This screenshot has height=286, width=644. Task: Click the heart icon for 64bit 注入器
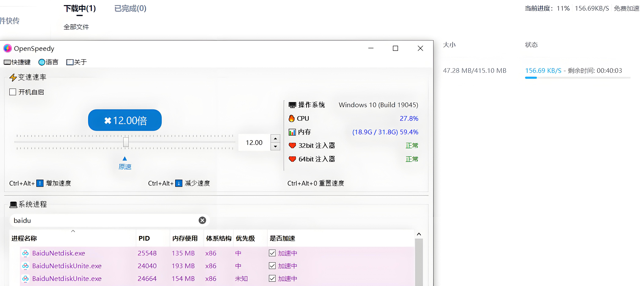point(292,159)
